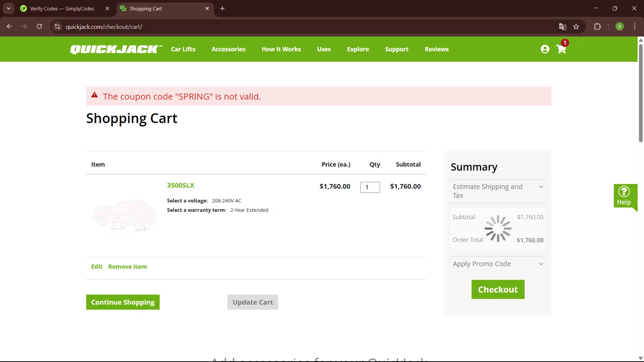644x362 pixels.
Task: Open a new browser tab
Action: (x=222, y=9)
